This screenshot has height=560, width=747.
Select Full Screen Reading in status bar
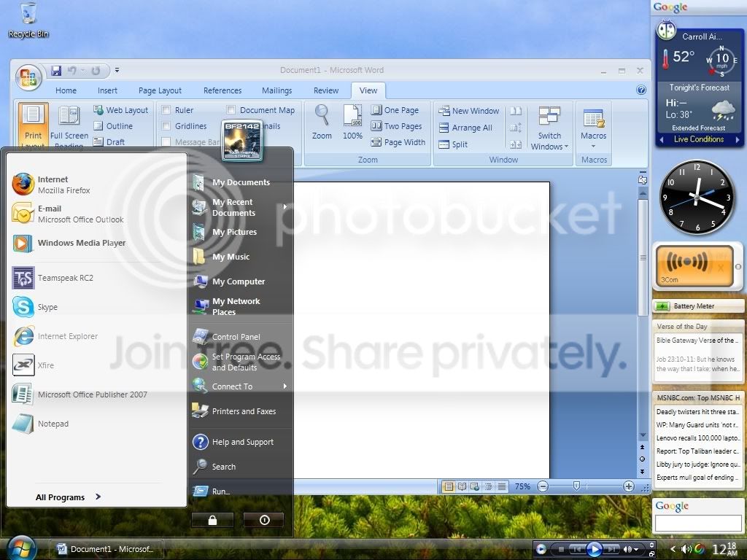462,486
